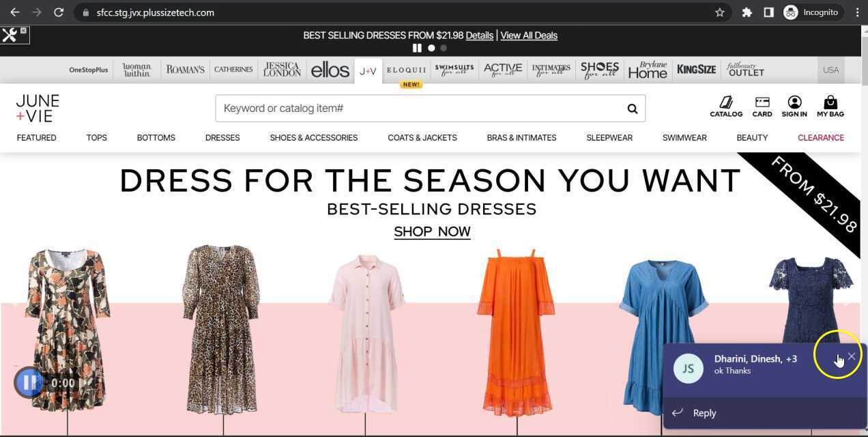Screen dimensions: 868x437
Task: Reload the page
Action: (x=59, y=12)
